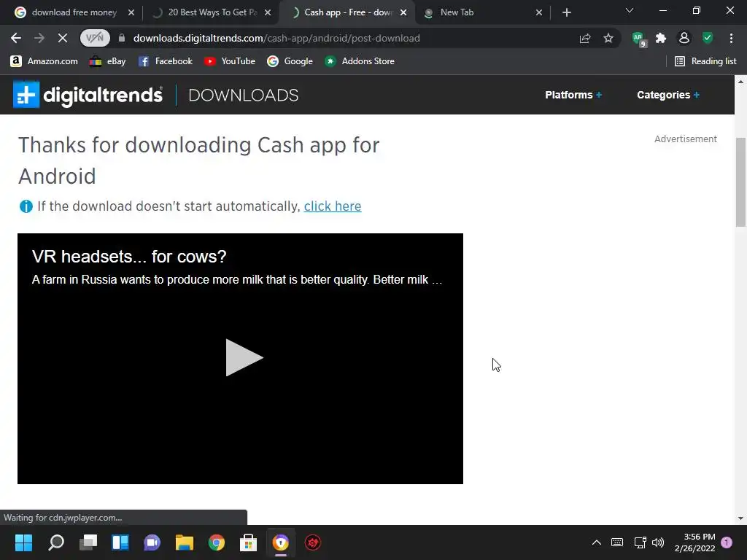Open the green shield extension

(x=708, y=38)
